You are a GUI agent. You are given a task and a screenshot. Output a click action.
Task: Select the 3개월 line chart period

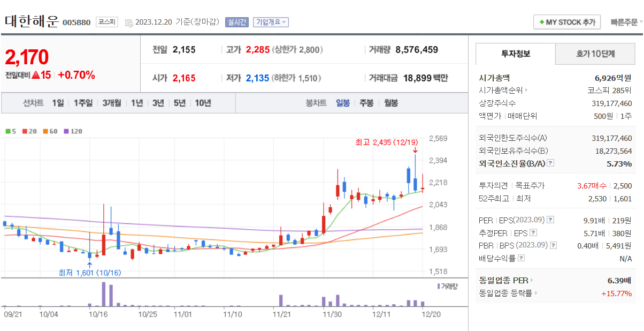(x=112, y=103)
